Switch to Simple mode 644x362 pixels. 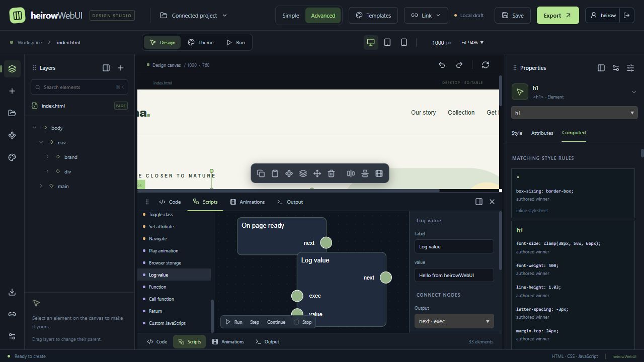pos(290,16)
